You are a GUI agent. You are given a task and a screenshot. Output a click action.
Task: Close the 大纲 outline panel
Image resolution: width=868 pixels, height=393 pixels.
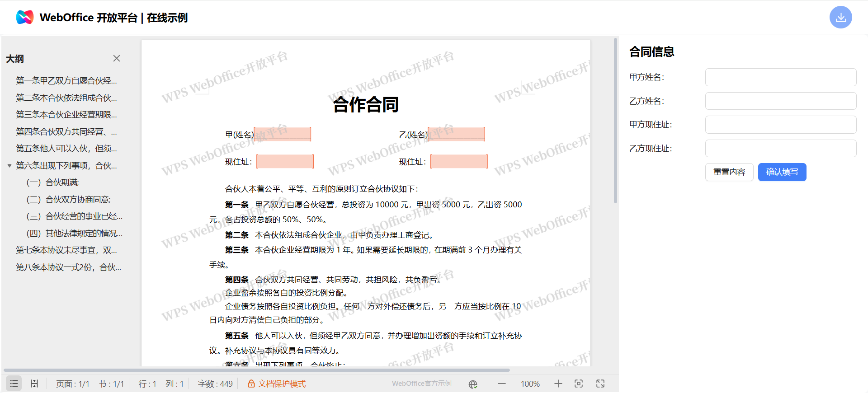(117, 58)
